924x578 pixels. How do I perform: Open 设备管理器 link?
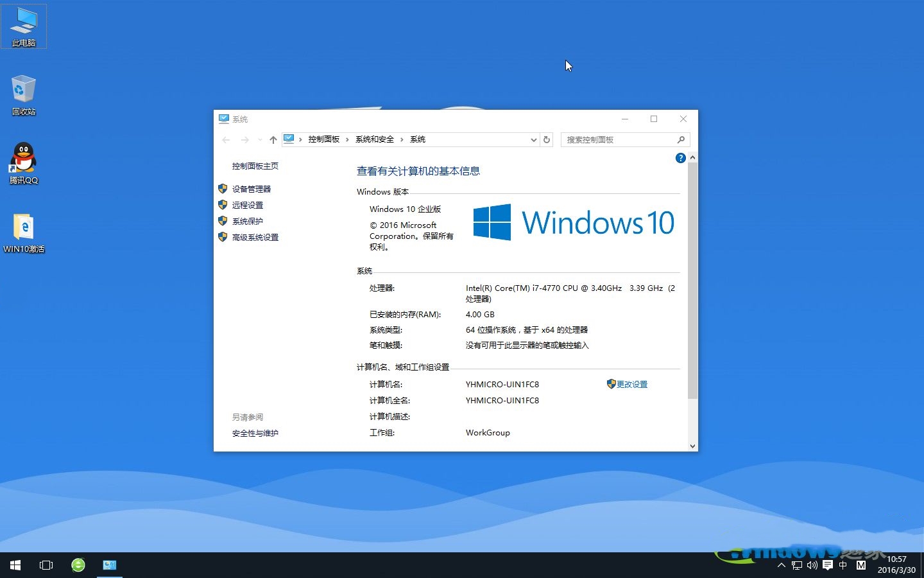252,189
